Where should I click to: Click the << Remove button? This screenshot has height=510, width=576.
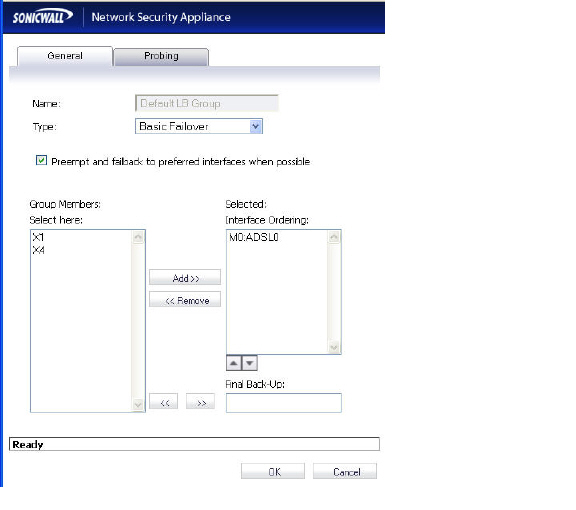[185, 300]
